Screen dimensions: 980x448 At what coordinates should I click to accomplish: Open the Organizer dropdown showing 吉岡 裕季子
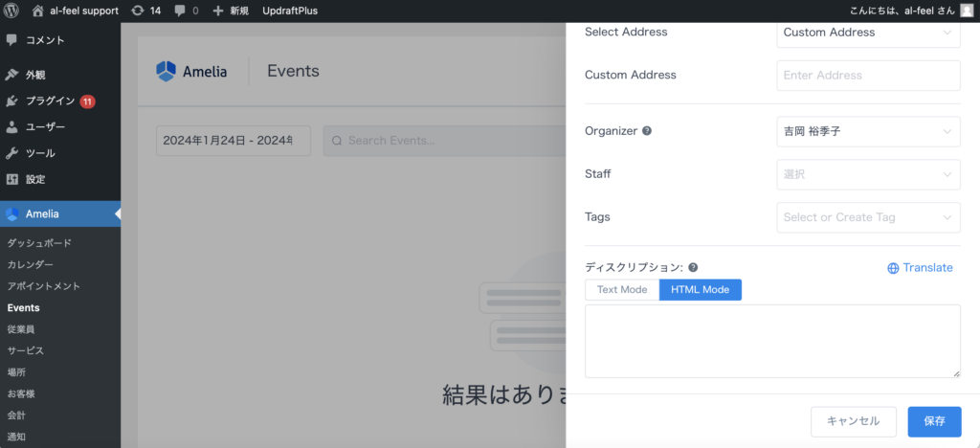[868, 131]
